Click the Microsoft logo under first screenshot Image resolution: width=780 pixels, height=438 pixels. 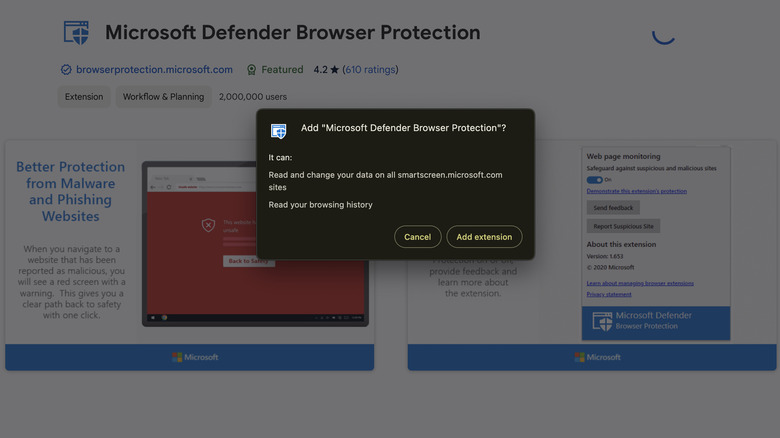pyautogui.click(x=195, y=357)
